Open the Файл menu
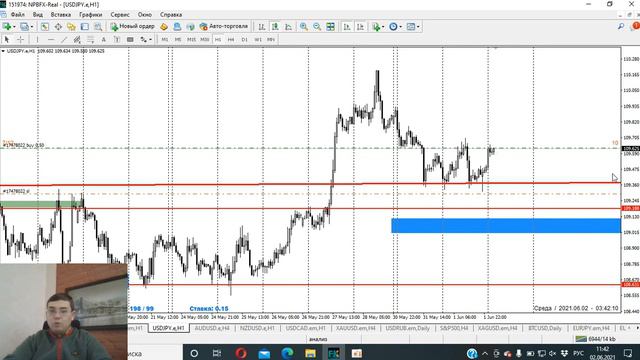 click(x=18, y=15)
